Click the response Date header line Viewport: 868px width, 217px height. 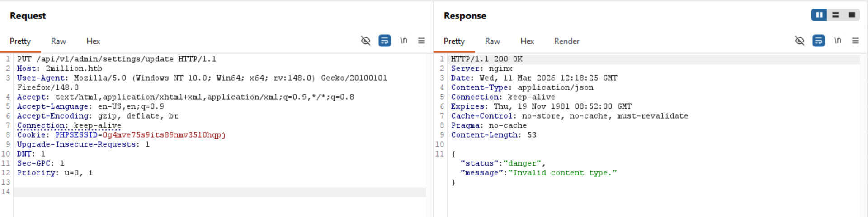coord(534,78)
